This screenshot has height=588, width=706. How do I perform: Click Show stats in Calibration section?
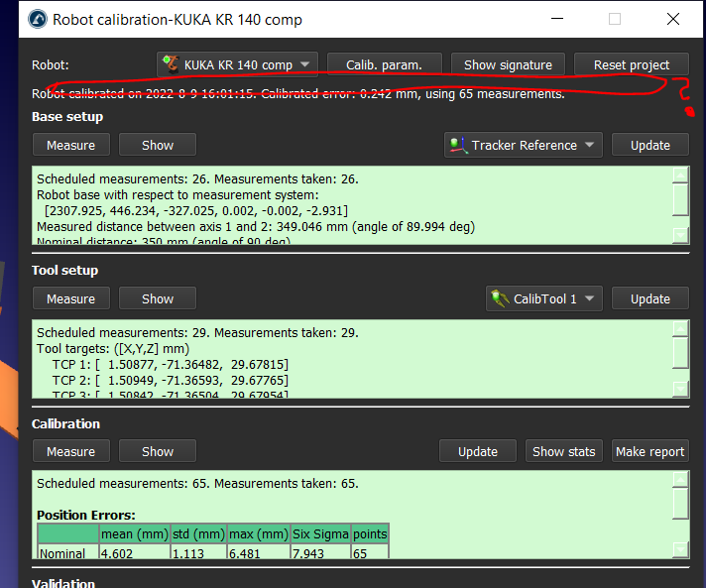click(x=563, y=451)
